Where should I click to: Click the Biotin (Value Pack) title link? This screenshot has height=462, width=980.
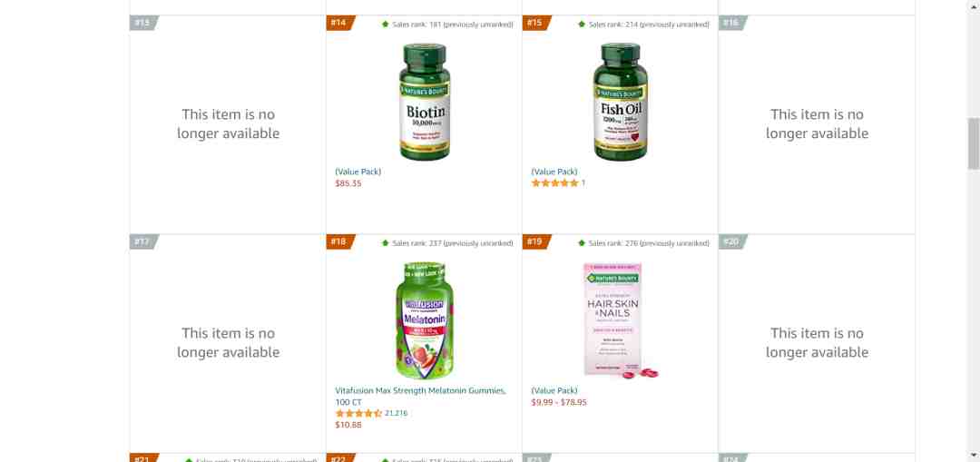[x=358, y=172]
